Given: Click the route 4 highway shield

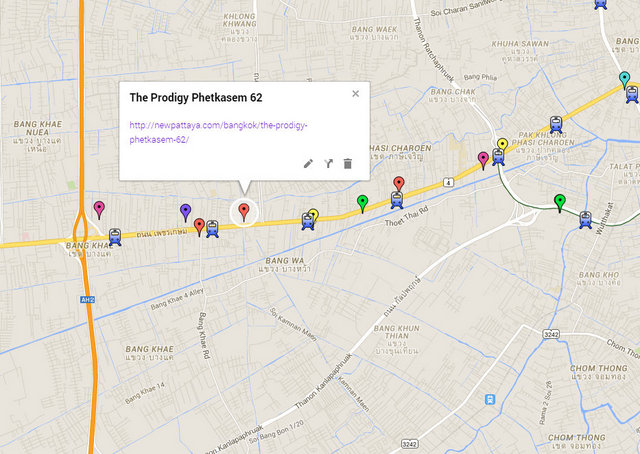Looking at the screenshot, I should (x=449, y=182).
